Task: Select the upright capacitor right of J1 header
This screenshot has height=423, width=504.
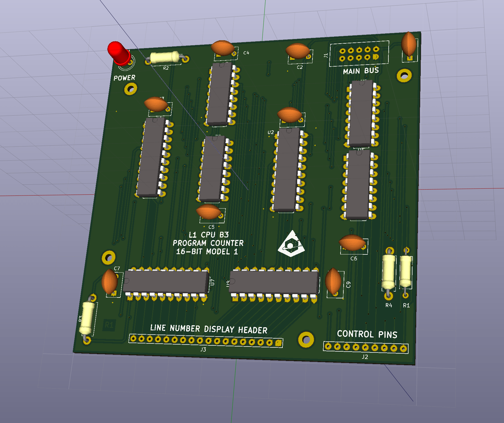Action: (409, 44)
